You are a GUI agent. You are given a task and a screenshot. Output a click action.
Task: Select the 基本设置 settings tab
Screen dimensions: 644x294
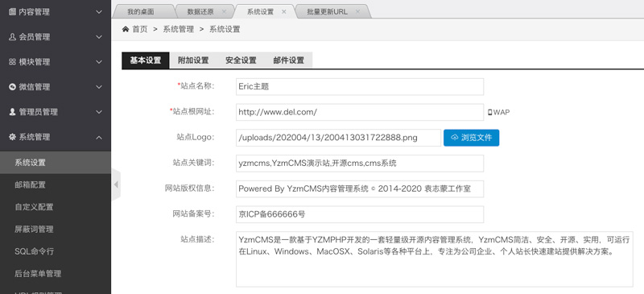(x=146, y=60)
